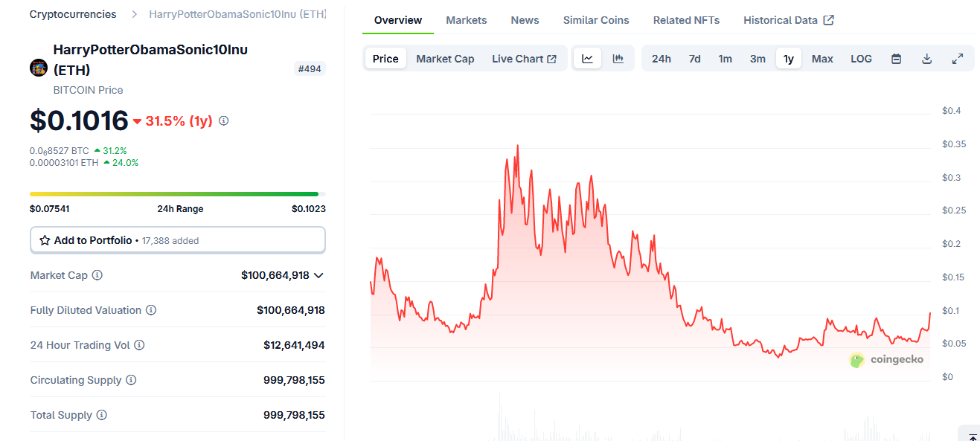Image resolution: width=980 pixels, height=441 pixels.
Task: Click the $0.05 y-axis label
Action: (x=953, y=344)
